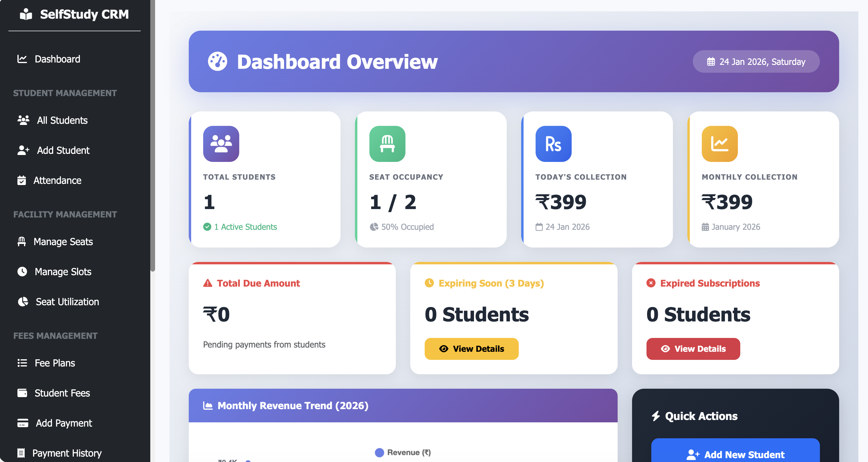Click the 24 Jan 2026 date badge

pyautogui.click(x=756, y=61)
